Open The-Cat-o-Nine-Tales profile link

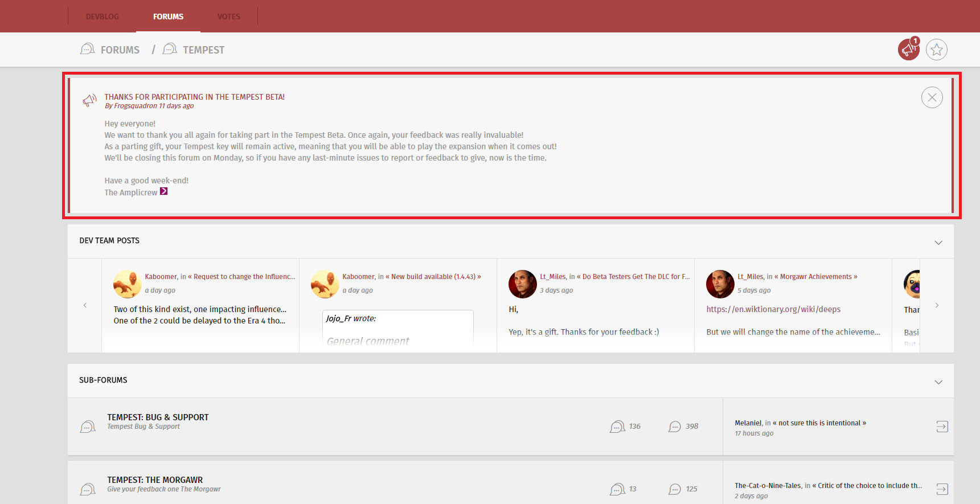click(x=768, y=486)
